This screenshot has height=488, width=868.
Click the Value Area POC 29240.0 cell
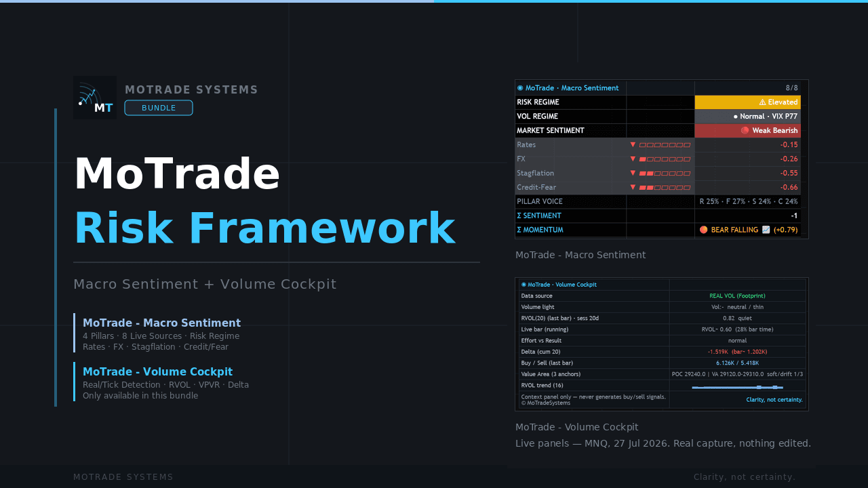(x=737, y=373)
